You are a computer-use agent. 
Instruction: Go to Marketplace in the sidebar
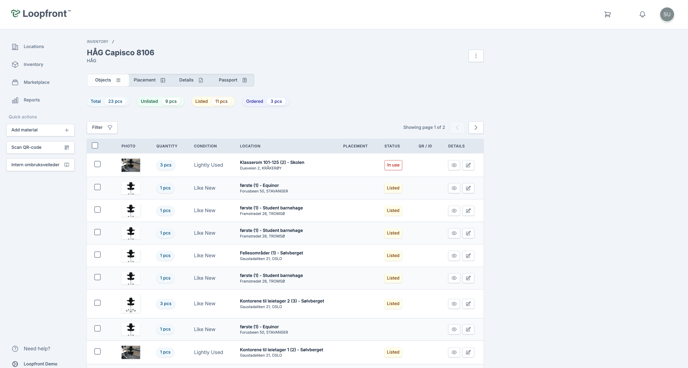[x=31, y=82]
